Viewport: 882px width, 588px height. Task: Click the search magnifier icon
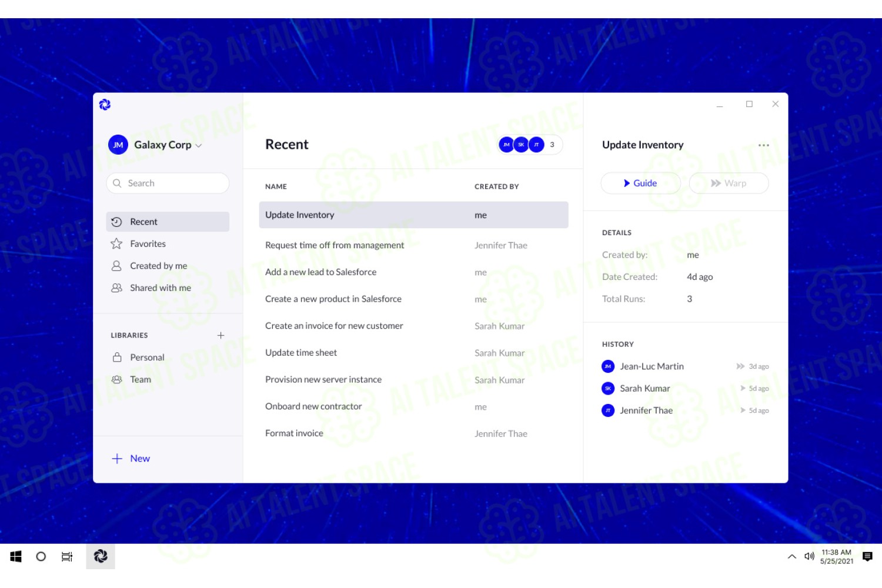pyautogui.click(x=117, y=183)
